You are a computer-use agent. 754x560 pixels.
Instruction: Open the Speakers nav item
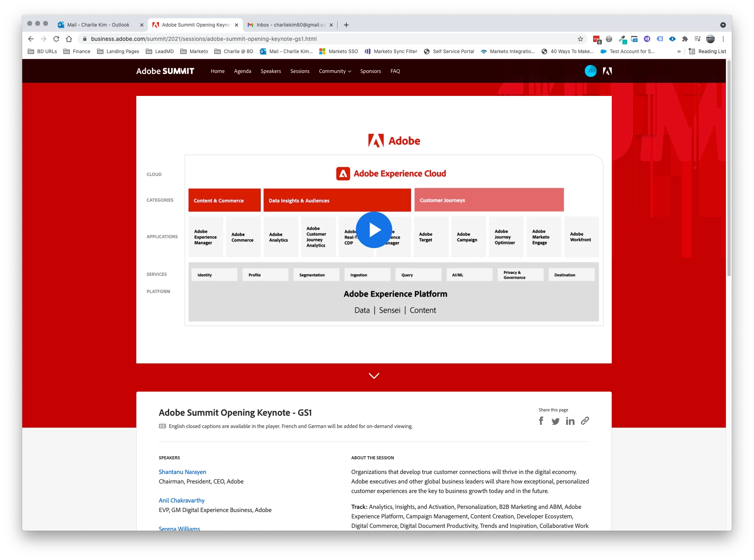[271, 71]
